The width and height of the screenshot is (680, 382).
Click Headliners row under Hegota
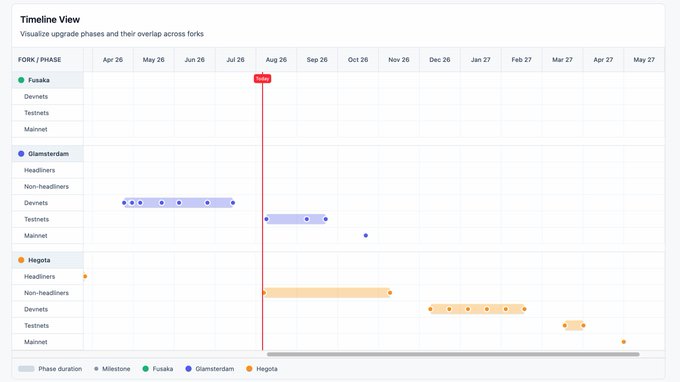48,277
